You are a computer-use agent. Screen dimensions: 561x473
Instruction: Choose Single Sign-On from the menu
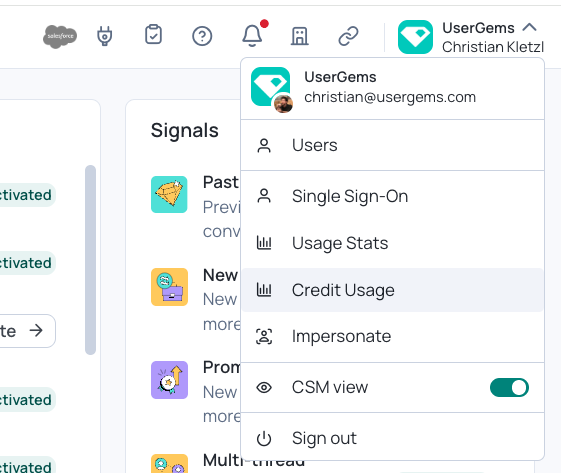[392, 196]
